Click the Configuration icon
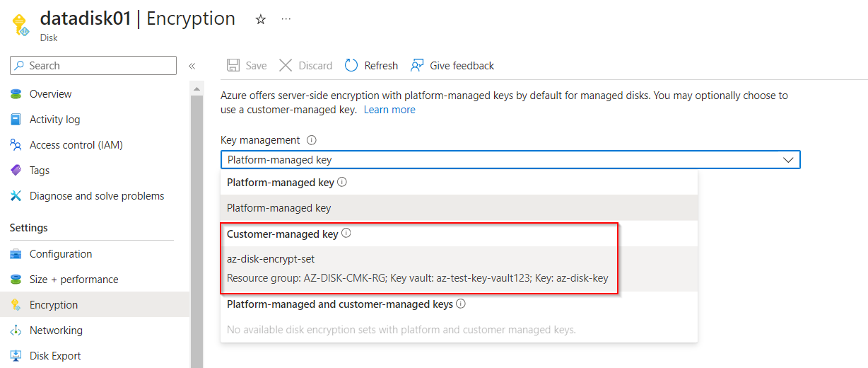 coord(16,254)
